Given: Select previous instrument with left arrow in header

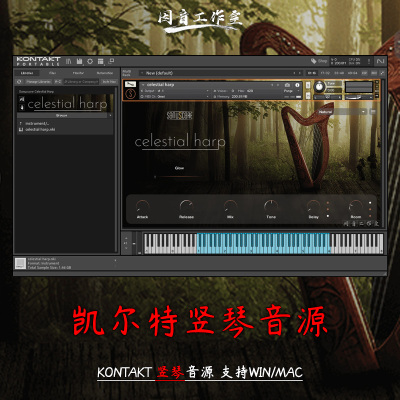Looking at the screenshot, I should click(272, 85).
